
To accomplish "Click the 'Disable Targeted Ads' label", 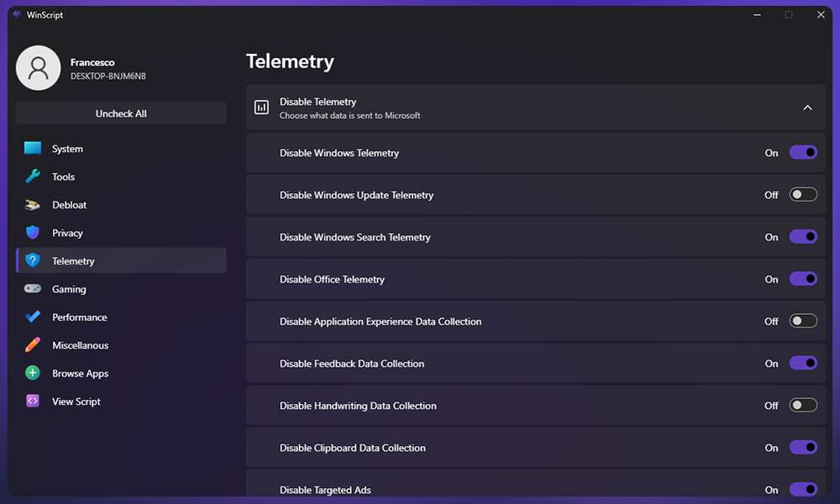I will tap(325, 490).
